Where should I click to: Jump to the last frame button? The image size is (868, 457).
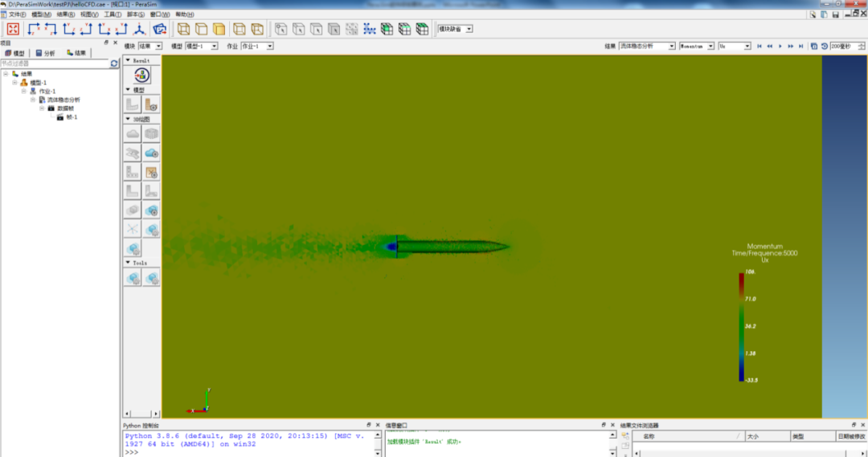coord(800,47)
